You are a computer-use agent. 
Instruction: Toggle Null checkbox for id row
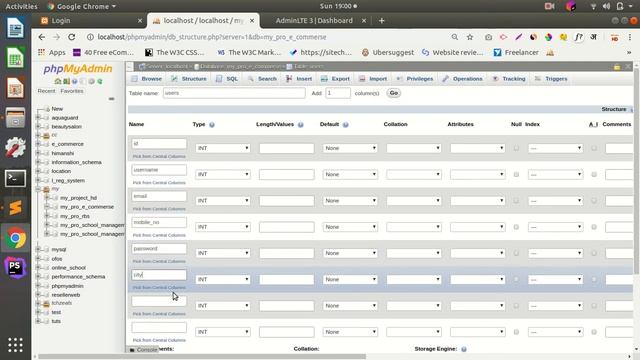click(516, 148)
